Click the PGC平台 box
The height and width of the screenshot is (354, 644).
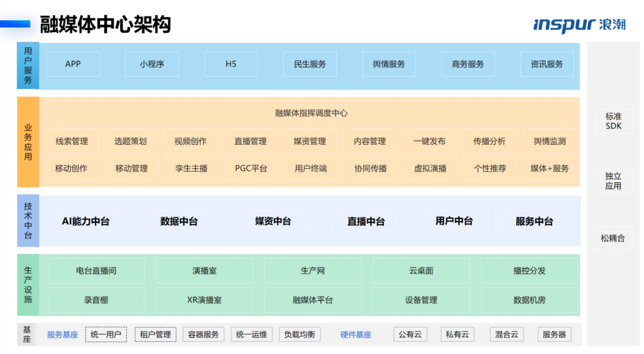click(x=251, y=168)
